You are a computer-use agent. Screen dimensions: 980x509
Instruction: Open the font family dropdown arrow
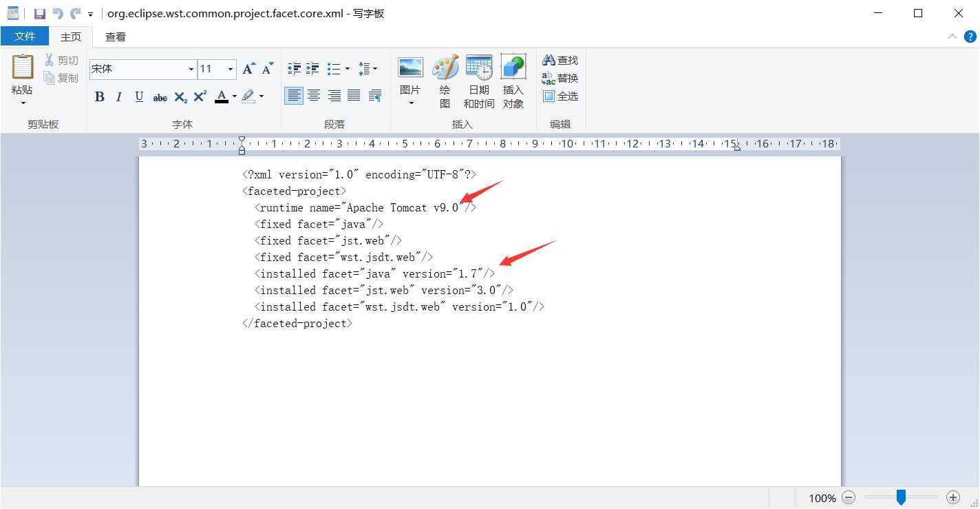(x=191, y=69)
